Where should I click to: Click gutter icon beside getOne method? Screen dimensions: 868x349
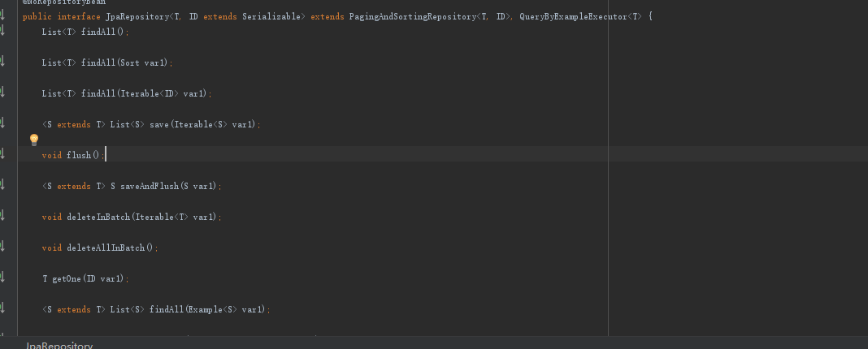2,278
